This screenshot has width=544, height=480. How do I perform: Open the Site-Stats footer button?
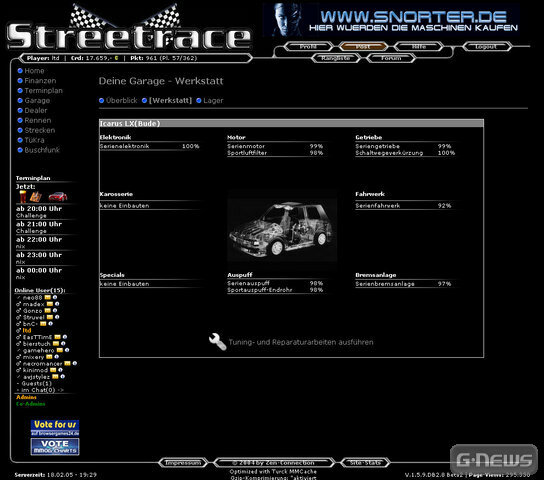click(365, 463)
